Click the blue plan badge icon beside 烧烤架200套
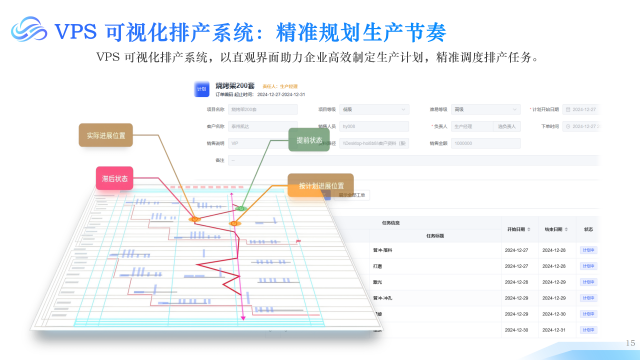The image size is (640, 360). click(202, 89)
